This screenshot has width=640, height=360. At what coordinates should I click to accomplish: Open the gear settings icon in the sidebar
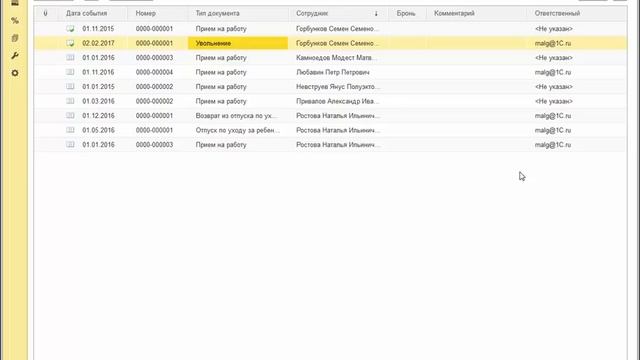point(15,73)
